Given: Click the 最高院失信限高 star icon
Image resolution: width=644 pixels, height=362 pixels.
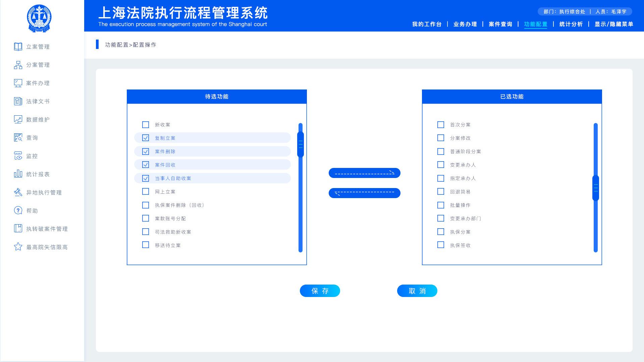Looking at the screenshot, I should [x=18, y=247].
